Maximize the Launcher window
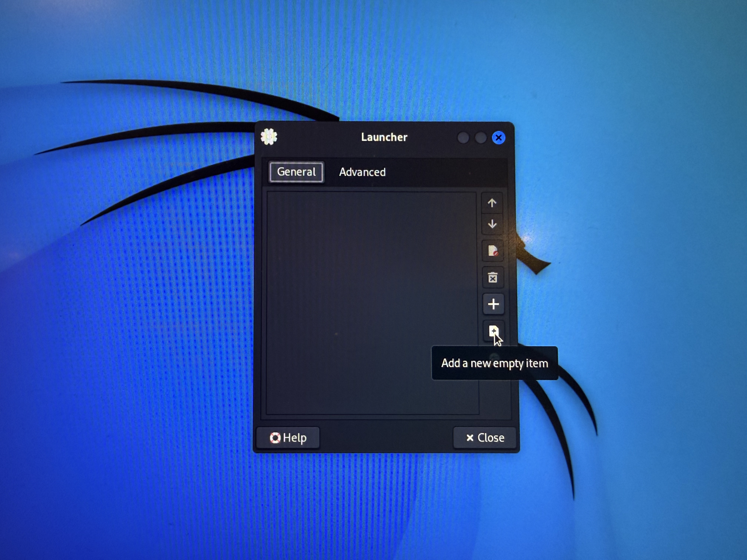The width and height of the screenshot is (747, 560). coord(481,138)
